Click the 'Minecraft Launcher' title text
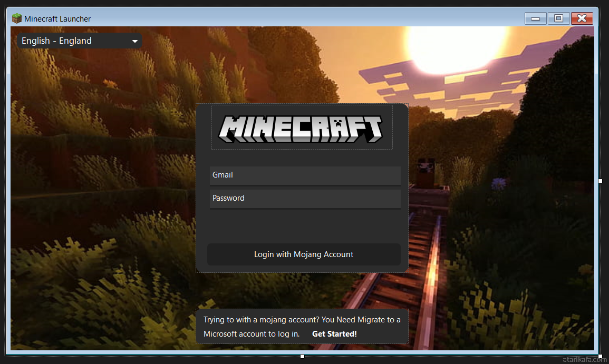This screenshot has width=609, height=364. 57,18
